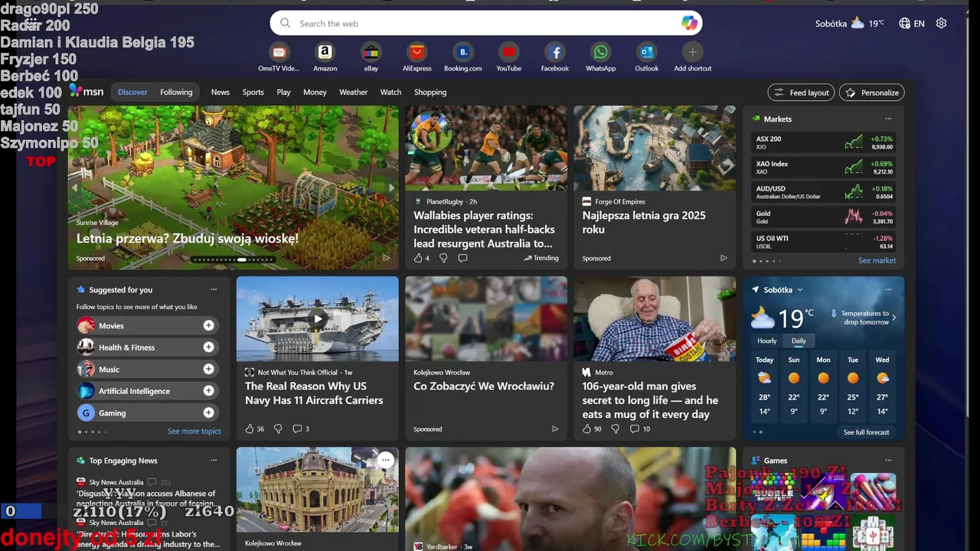
Task: Select the Following tab
Action: coord(176,92)
